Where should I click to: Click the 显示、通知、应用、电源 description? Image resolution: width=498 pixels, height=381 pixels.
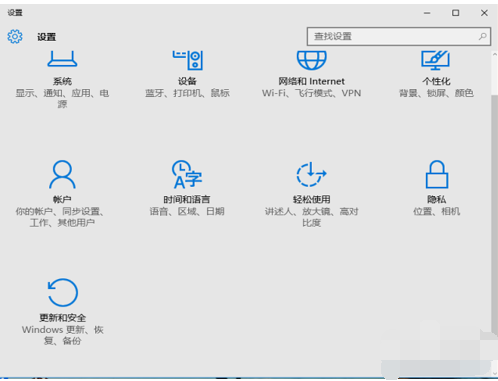pos(62,99)
